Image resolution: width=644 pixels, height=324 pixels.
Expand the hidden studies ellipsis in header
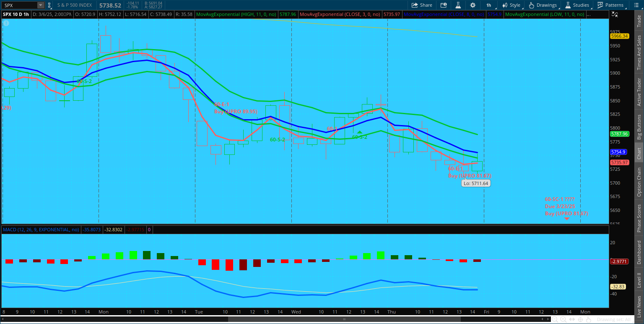coord(589,14)
